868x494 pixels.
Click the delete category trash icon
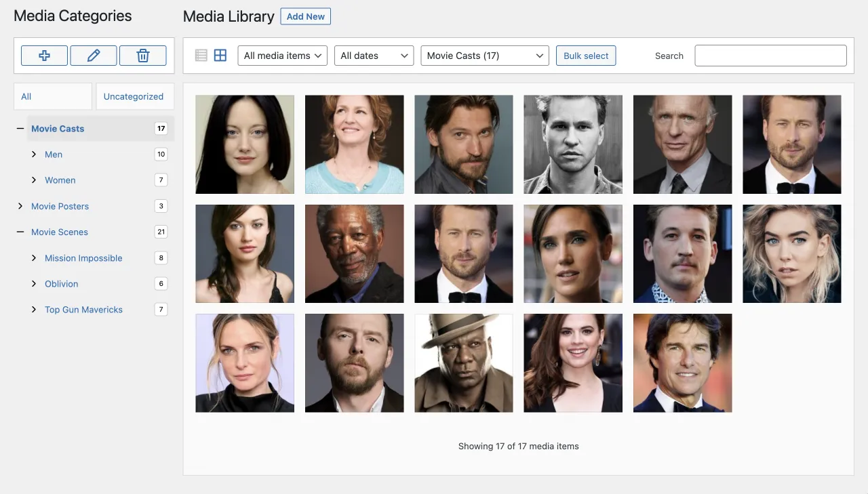pyautogui.click(x=143, y=56)
